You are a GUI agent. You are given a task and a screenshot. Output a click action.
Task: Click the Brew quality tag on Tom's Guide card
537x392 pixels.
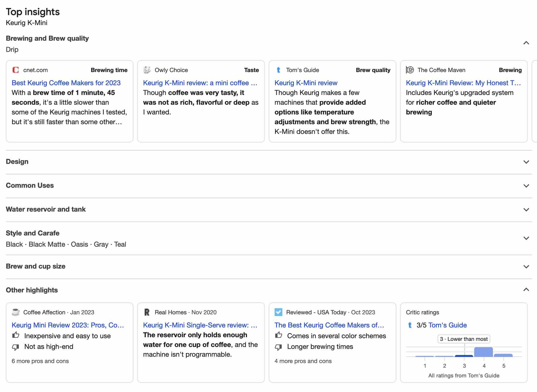coord(373,70)
